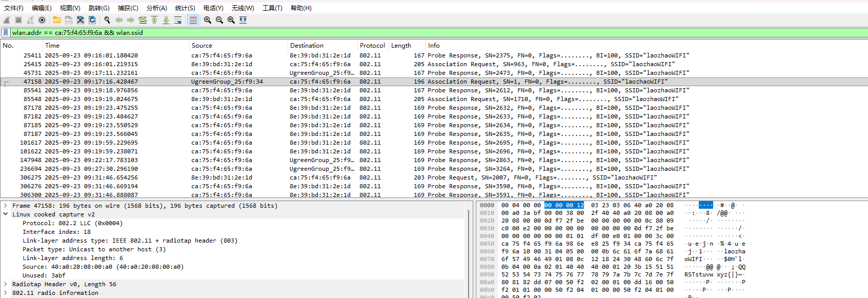Click hex dump offset row 0050
The width and height of the screenshot is (868, 298).
point(487,244)
